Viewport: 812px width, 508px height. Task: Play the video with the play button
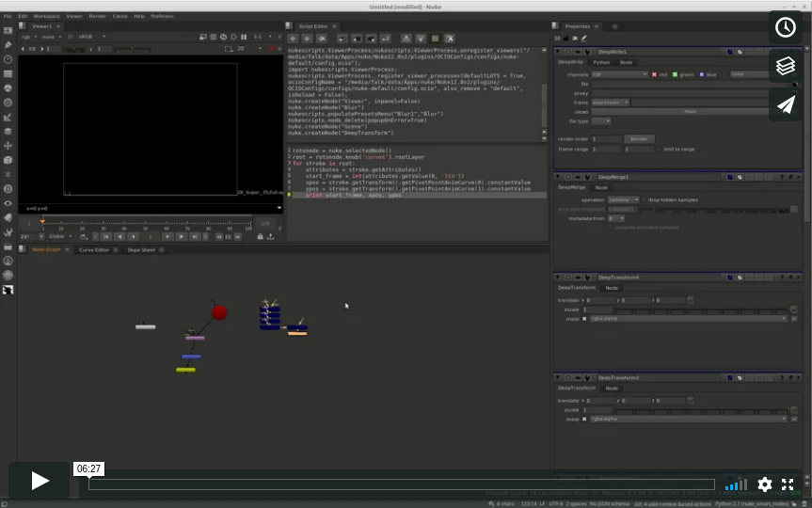point(40,481)
